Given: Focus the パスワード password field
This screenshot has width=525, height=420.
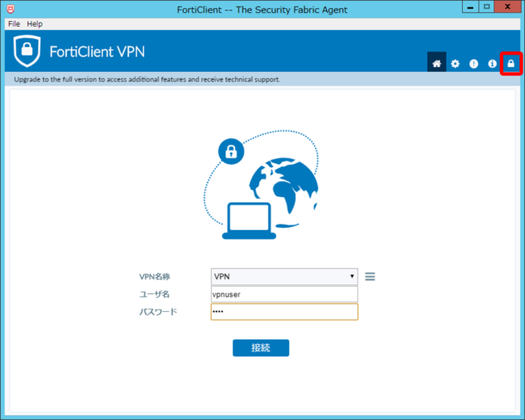Looking at the screenshot, I should [x=284, y=312].
